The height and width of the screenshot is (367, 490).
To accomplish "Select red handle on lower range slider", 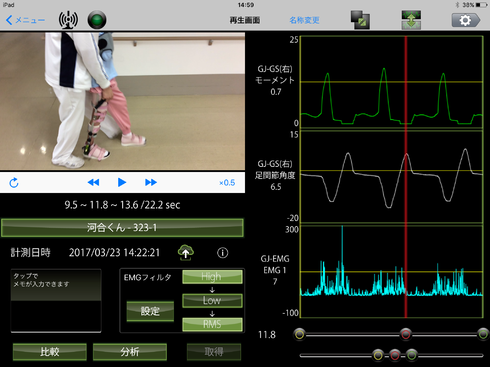I will click(x=395, y=355).
